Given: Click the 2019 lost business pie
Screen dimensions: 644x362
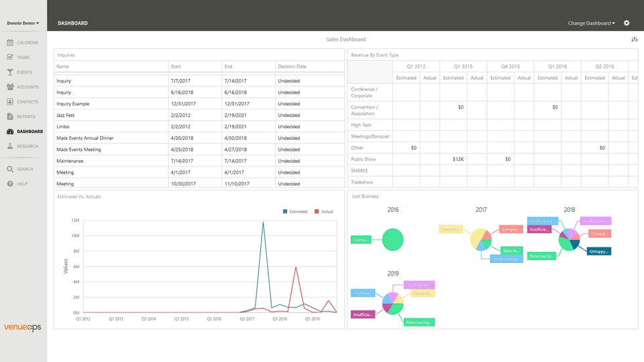Looking at the screenshot, I should click(x=392, y=303).
